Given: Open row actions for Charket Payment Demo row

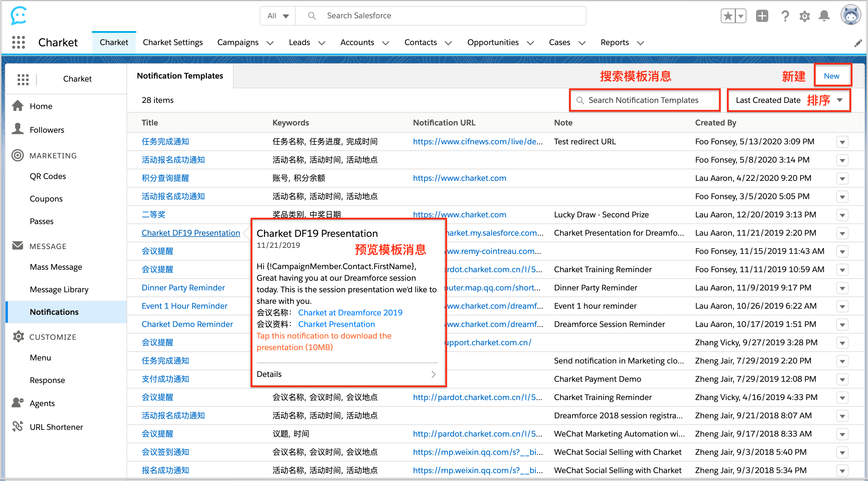Looking at the screenshot, I should (842, 379).
